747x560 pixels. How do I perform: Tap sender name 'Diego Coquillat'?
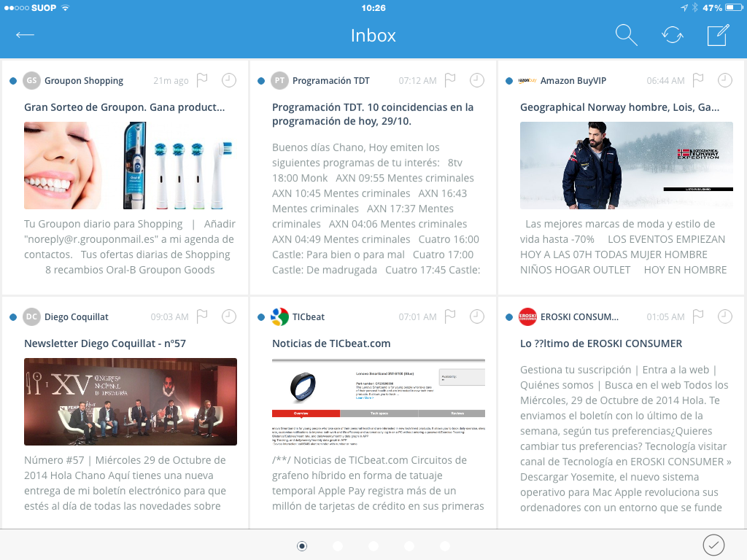pyautogui.click(x=76, y=316)
